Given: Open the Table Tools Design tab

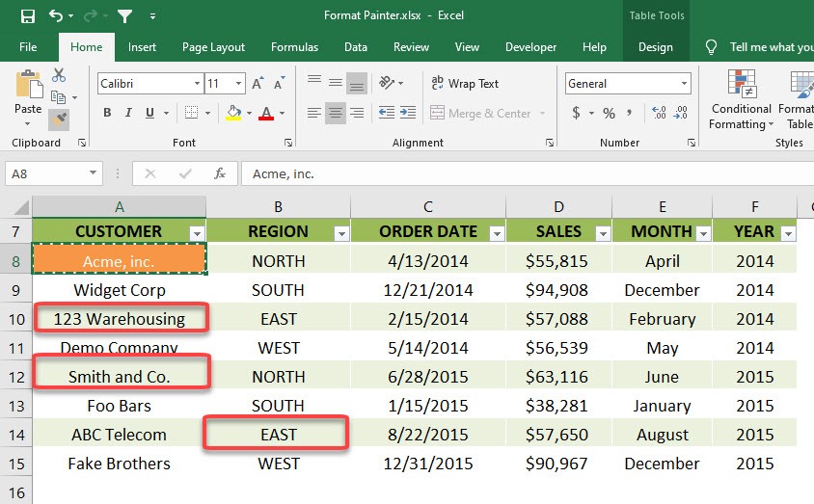Looking at the screenshot, I should 656,47.
